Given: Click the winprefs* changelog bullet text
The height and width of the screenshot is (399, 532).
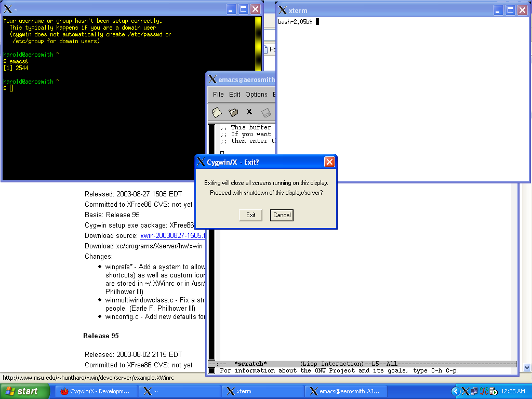Looking at the screenshot, I should pyautogui.click(x=155, y=279).
